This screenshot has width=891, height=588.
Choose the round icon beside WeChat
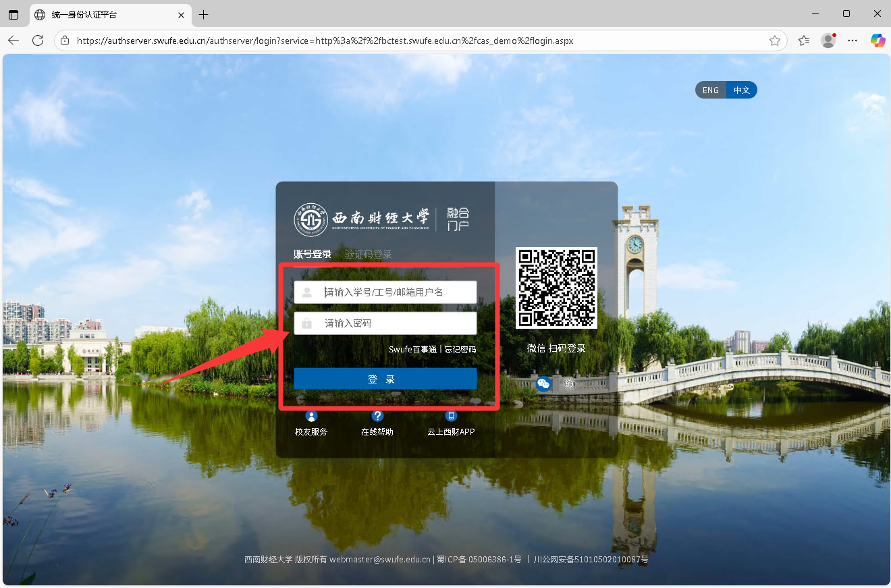click(569, 384)
